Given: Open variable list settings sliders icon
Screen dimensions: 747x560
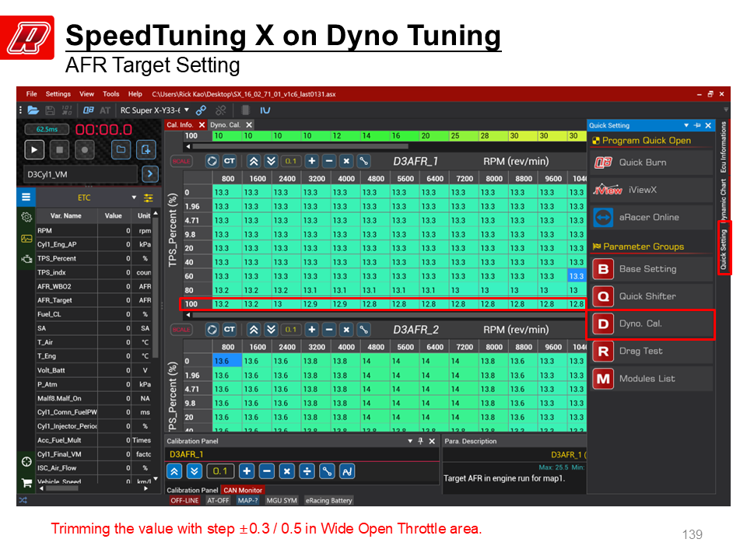Looking at the screenshot, I should click(x=149, y=198).
